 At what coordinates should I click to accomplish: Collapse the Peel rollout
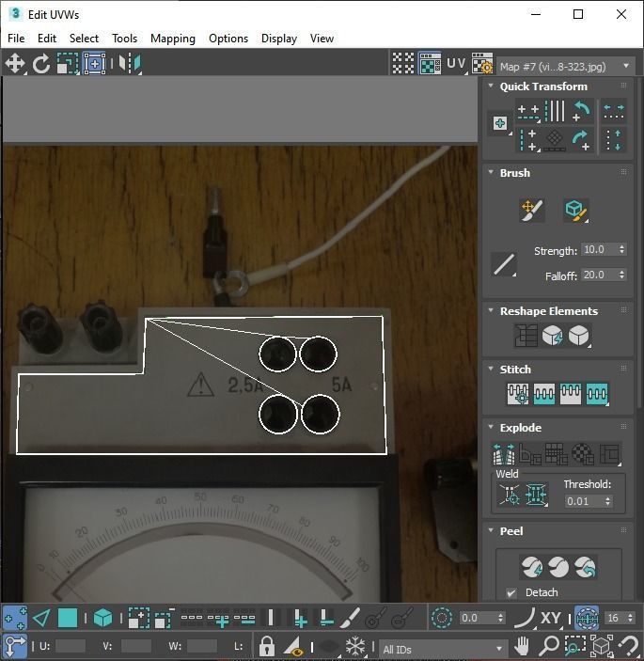[491, 530]
